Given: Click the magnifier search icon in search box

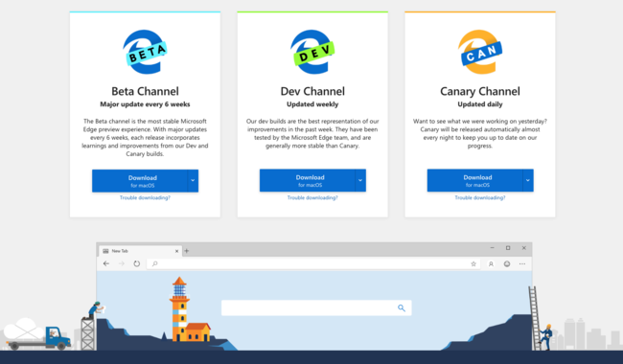Looking at the screenshot, I should pos(402,307).
